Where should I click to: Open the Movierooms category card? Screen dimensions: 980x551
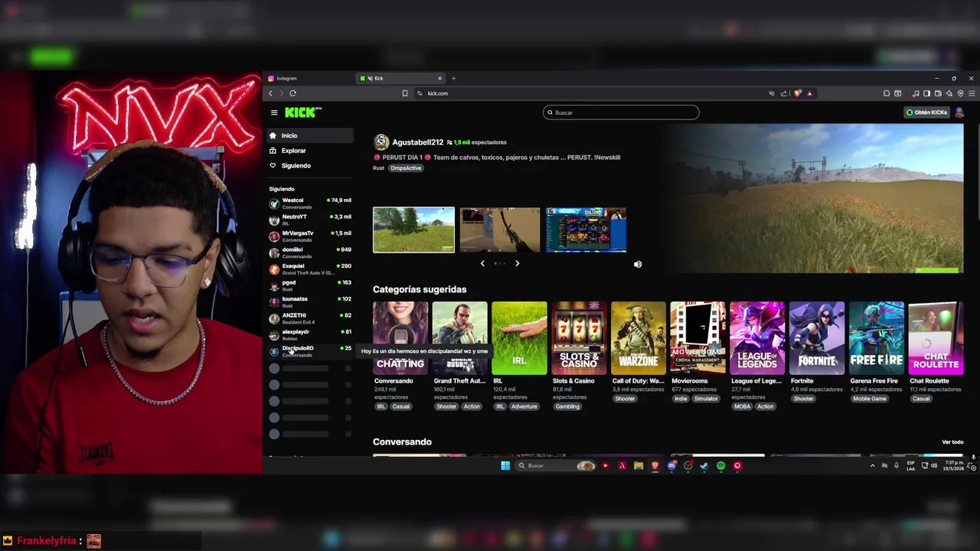pos(697,338)
